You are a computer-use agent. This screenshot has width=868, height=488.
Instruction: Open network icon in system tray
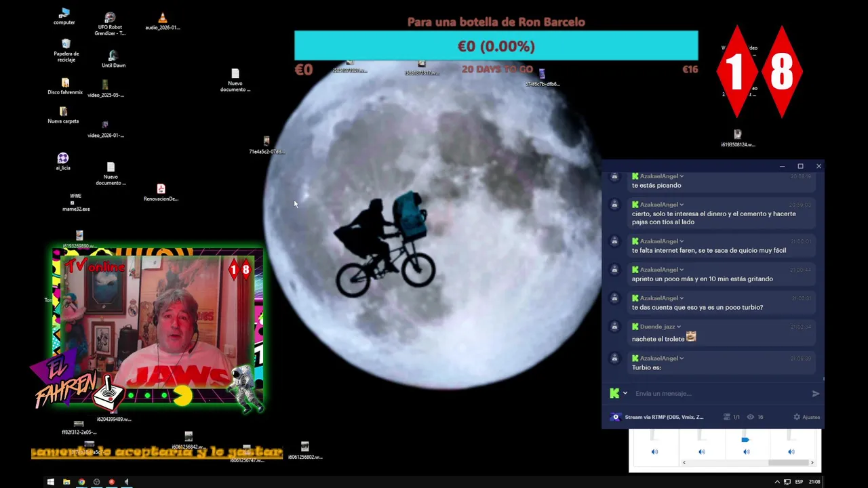(x=787, y=482)
